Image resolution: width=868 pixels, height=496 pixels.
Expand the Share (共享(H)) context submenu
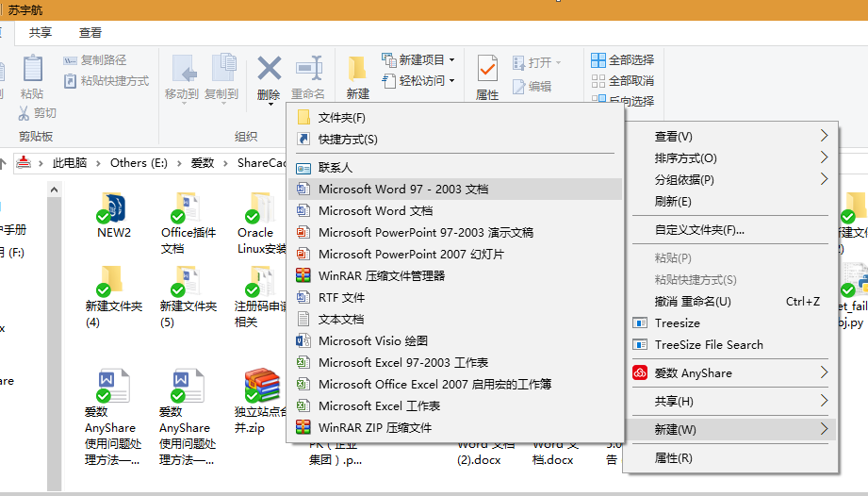[730, 401]
